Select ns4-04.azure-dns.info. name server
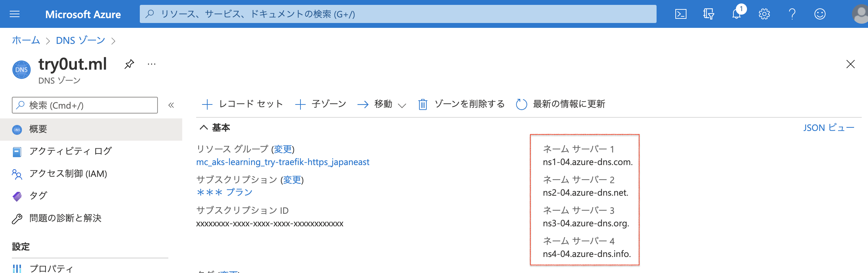 click(587, 254)
